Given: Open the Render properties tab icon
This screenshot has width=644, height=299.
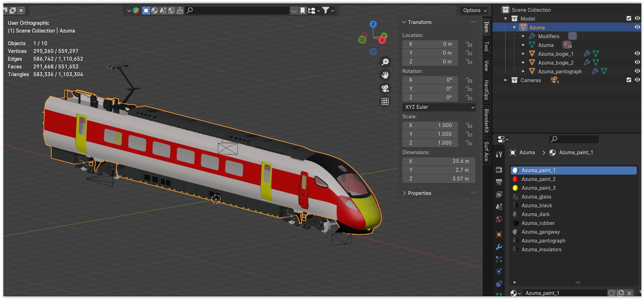Looking at the screenshot, I should click(x=499, y=170).
